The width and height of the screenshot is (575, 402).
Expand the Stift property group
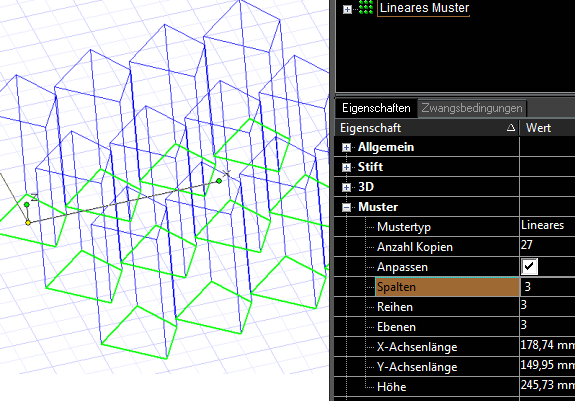pyautogui.click(x=346, y=168)
